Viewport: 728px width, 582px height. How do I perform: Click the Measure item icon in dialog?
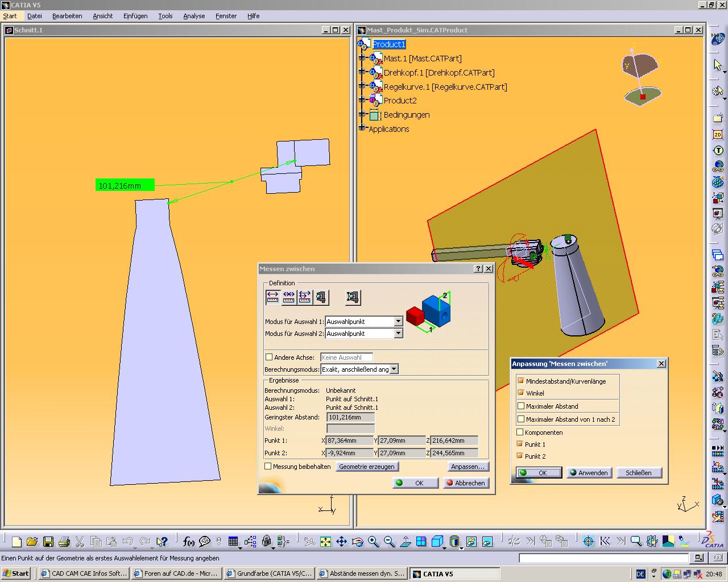coord(321,297)
